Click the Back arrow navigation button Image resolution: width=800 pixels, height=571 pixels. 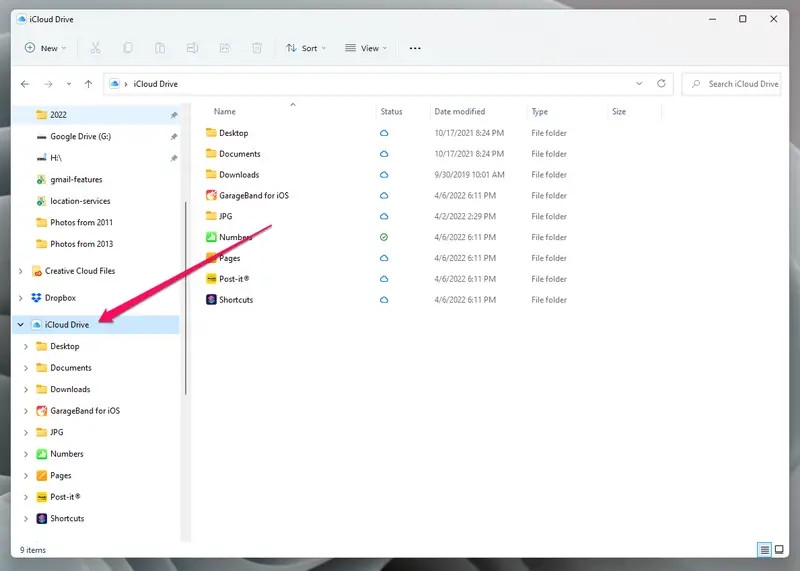click(x=25, y=84)
